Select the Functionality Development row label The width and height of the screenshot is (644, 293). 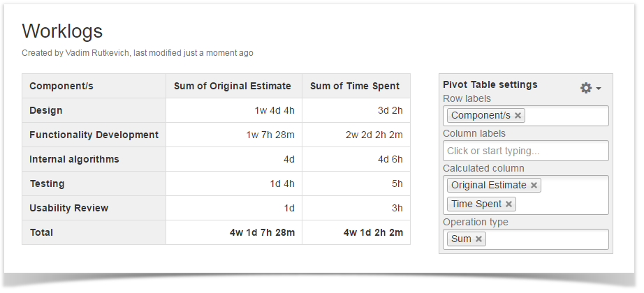(94, 135)
